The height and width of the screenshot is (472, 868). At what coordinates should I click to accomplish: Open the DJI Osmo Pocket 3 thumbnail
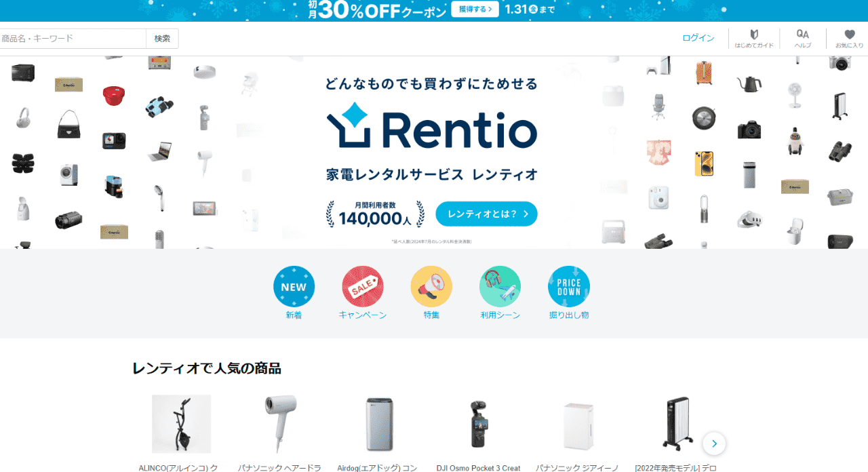479,424
